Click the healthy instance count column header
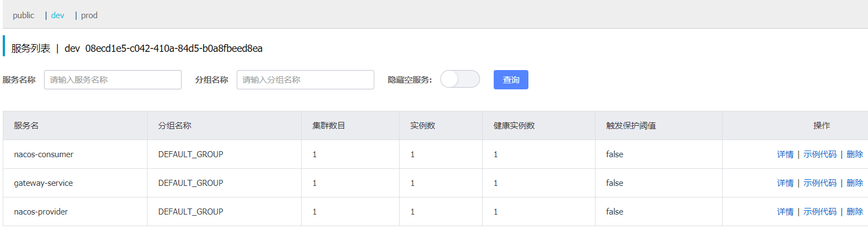 514,126
